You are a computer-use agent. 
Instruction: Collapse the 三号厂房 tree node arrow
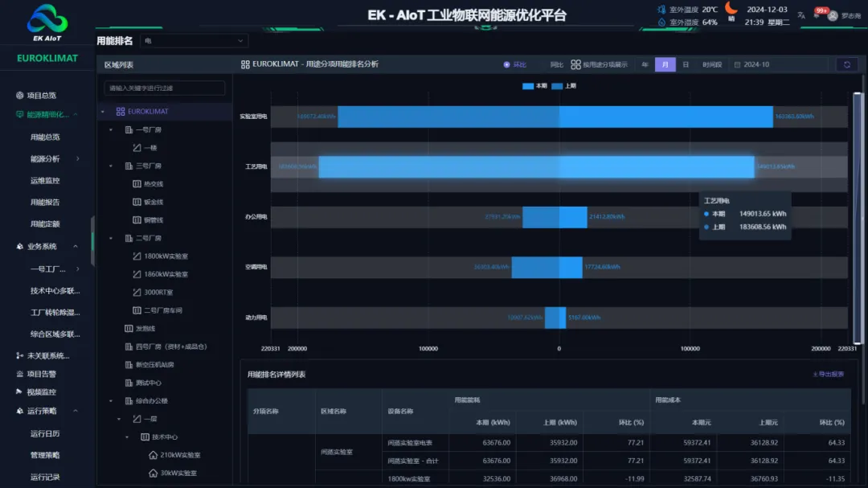click(x=111, y=166)
